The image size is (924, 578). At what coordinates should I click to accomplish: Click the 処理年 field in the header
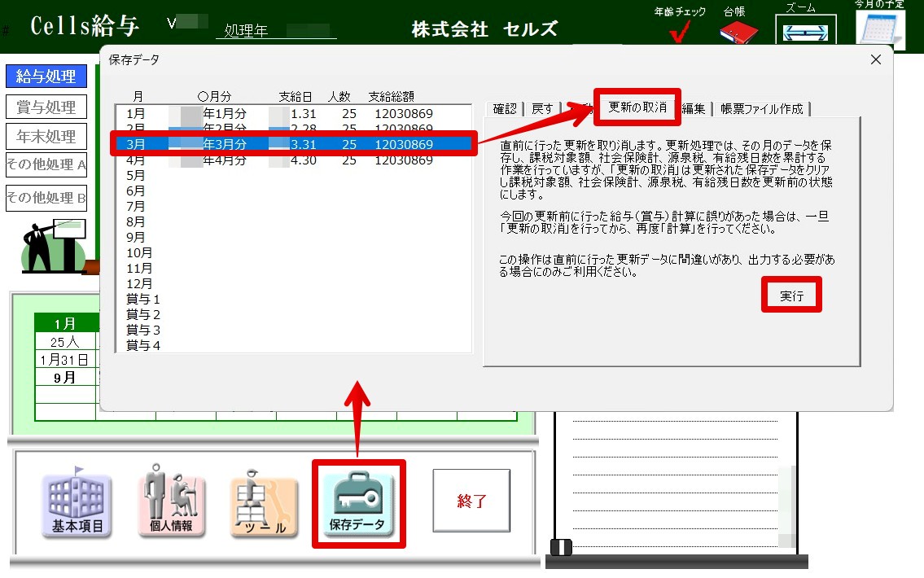pyautogui.click(x=276, y=30)
